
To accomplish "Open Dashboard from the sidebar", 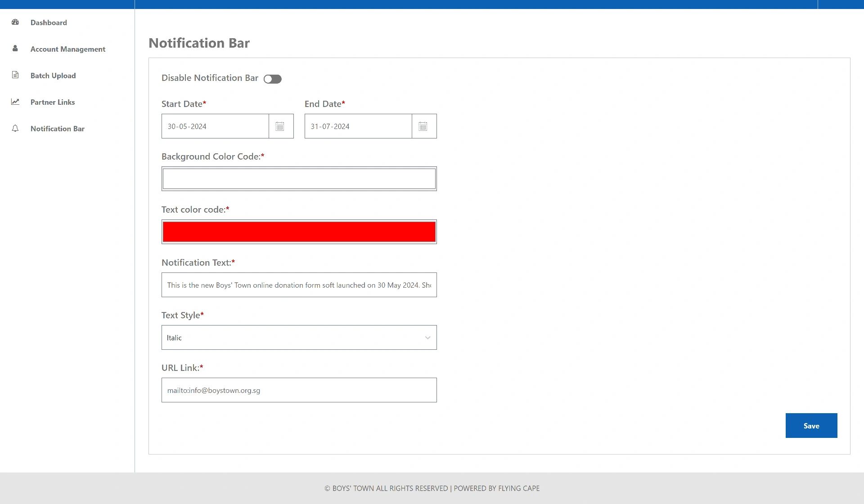I will (x=49, y=22).
